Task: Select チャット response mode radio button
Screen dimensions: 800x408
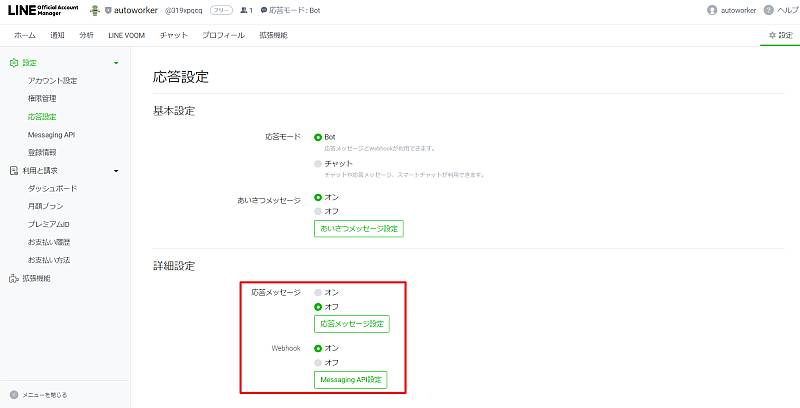Action: coord(318,164)
